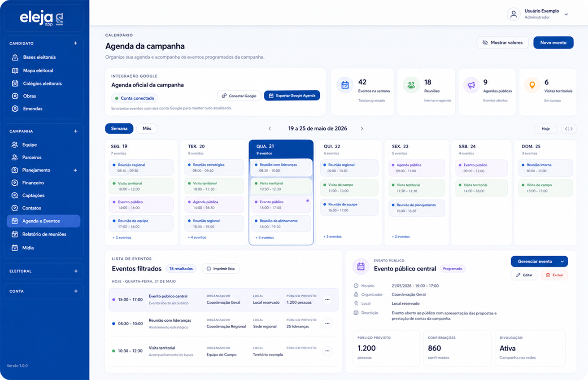Viewport: 588px width, 380px height.
Task: Select the Captações sidebar icon
Action: (x=15, y=195)
